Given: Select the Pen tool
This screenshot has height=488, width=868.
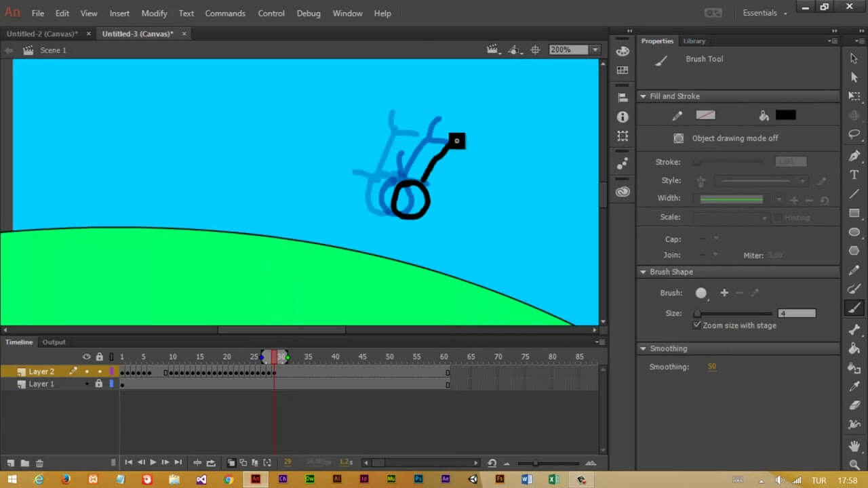Looking at the screenshot, I should click(854, 156).
